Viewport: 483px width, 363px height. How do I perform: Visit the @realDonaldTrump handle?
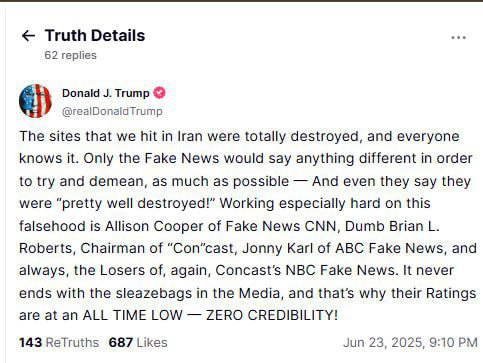[x=112, y=111]
